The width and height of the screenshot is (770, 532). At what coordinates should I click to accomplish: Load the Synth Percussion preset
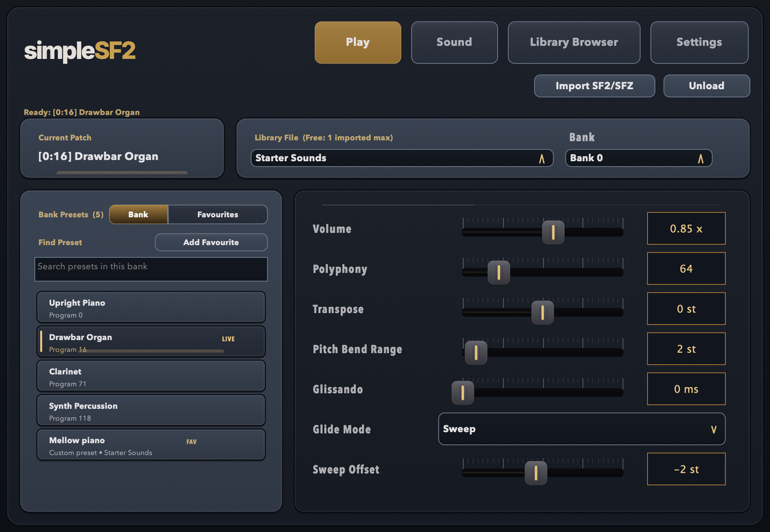pyautogui.click(x=151, y=411)
